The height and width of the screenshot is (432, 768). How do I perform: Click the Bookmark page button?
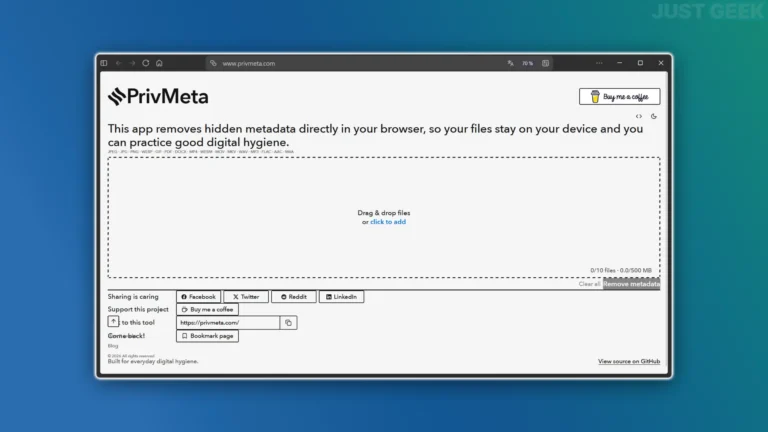coord(207,336)
